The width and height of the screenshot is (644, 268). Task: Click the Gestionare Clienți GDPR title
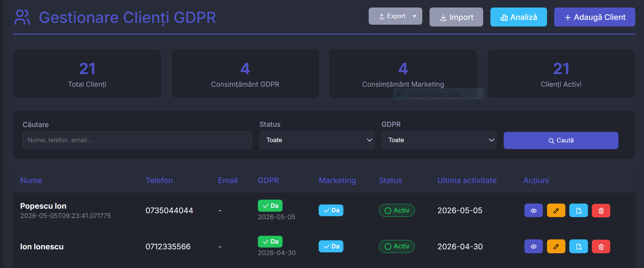coord(127,17)
